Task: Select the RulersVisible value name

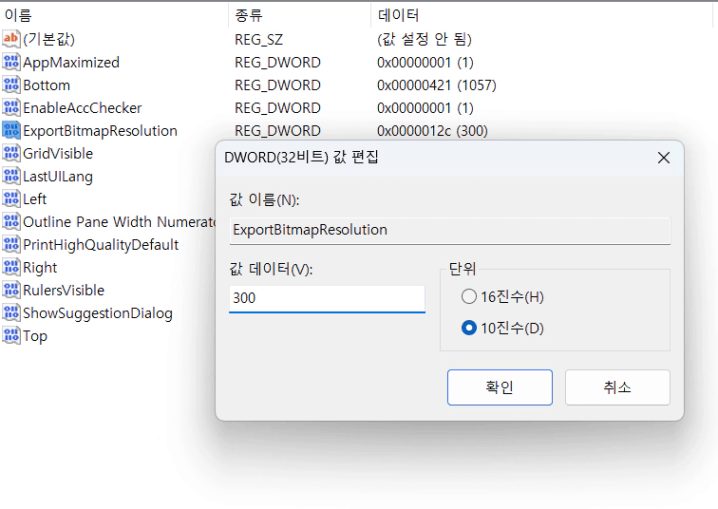Action: pos(64,290)
